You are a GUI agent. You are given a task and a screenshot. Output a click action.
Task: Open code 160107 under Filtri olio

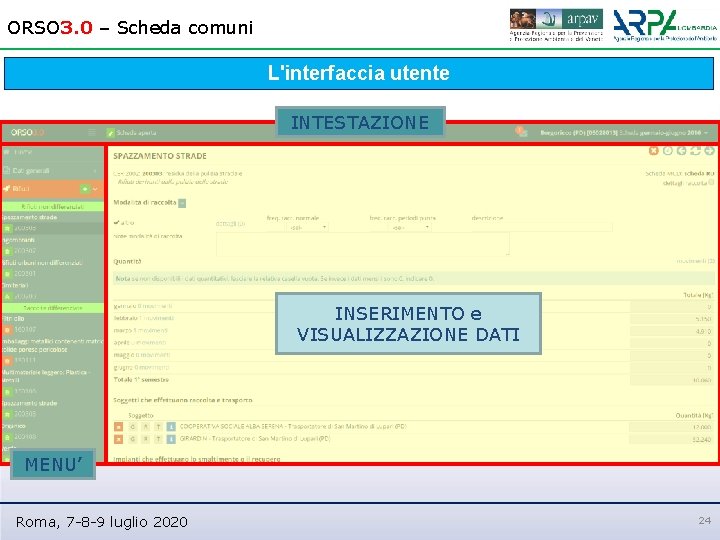click(x=25, y=329)
